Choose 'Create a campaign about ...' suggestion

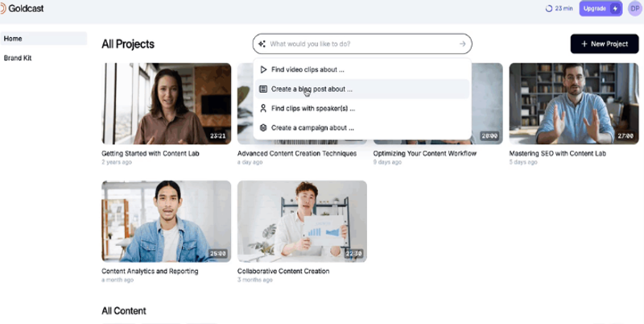coord(312,127)
